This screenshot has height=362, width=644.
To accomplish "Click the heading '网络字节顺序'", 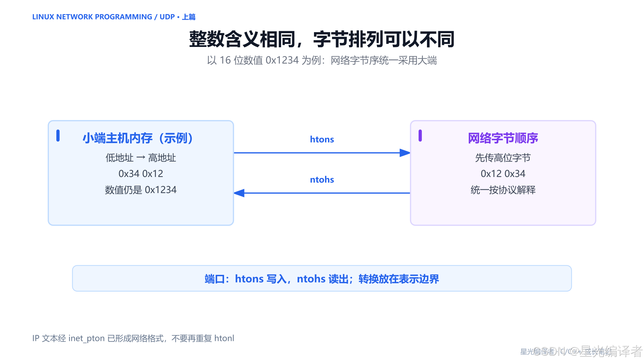I will (503, 138).
